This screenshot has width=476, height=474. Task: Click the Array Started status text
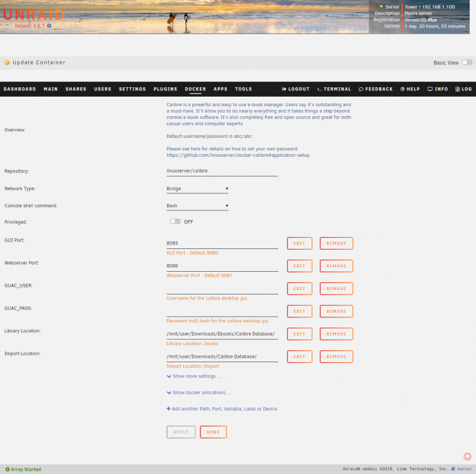[x=26, y=469]
